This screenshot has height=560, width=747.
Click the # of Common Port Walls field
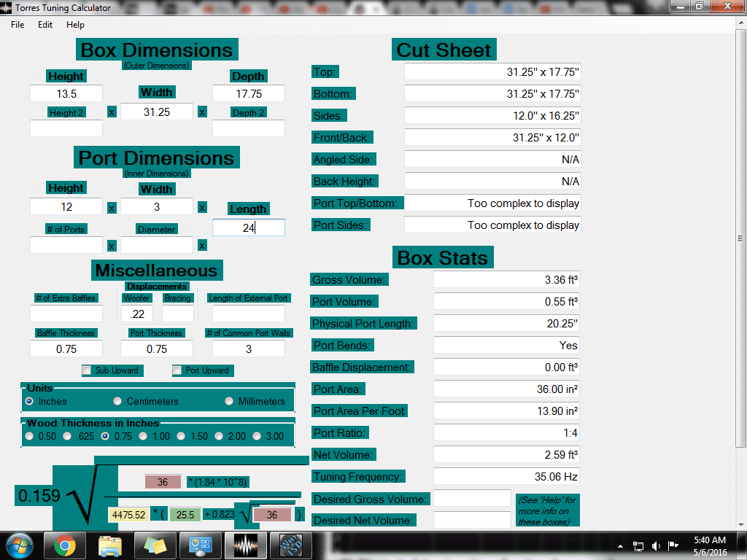point(249,349)
